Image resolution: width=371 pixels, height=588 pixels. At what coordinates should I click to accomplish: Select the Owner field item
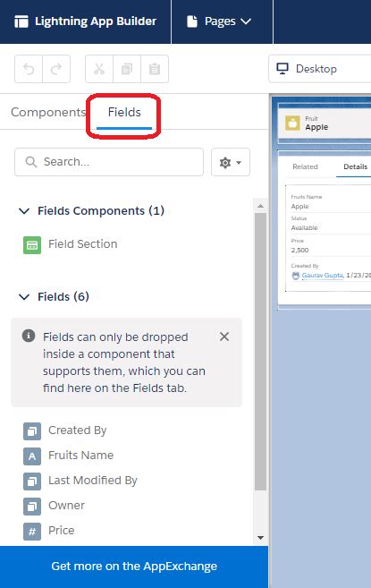(55, 506)
